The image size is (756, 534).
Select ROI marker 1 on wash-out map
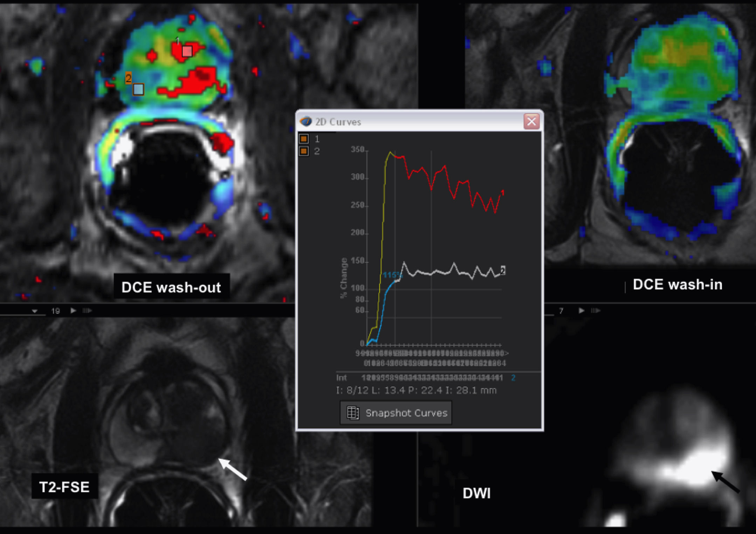(187, 52)
